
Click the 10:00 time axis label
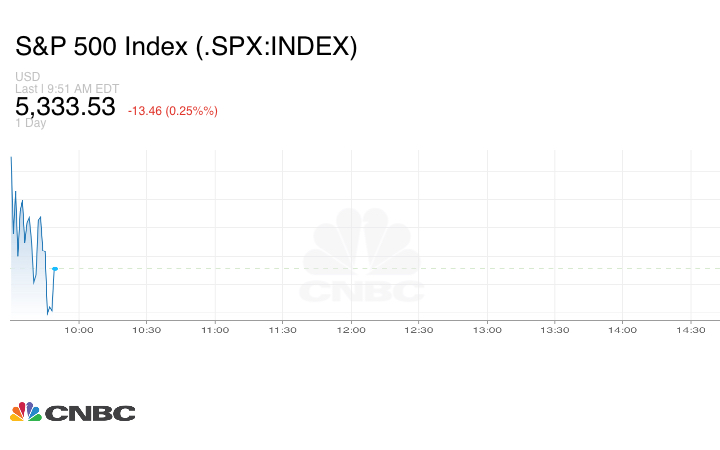click(79, 330)
